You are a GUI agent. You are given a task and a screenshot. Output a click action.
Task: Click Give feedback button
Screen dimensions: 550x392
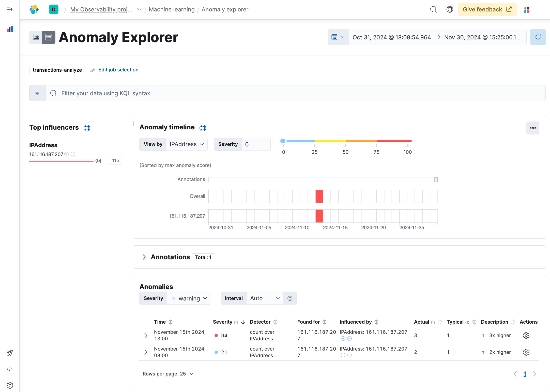coord(487,9)
